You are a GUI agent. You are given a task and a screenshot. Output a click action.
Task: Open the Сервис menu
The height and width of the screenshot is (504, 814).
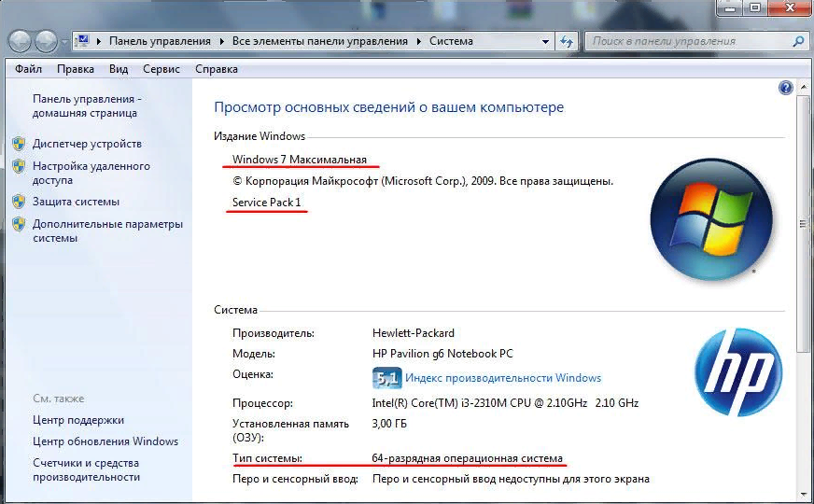pyautogui.click(x=161, y=69)
